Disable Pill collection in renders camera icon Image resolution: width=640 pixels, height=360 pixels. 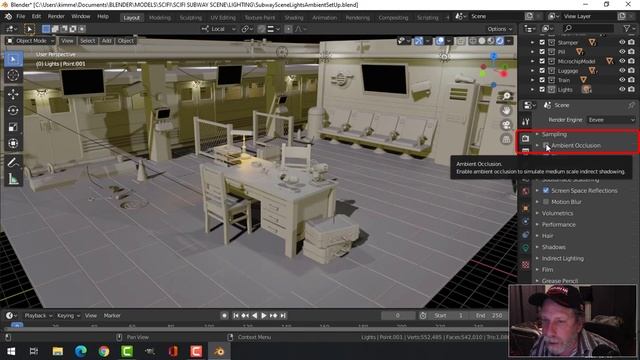click(x=631, y=52)
